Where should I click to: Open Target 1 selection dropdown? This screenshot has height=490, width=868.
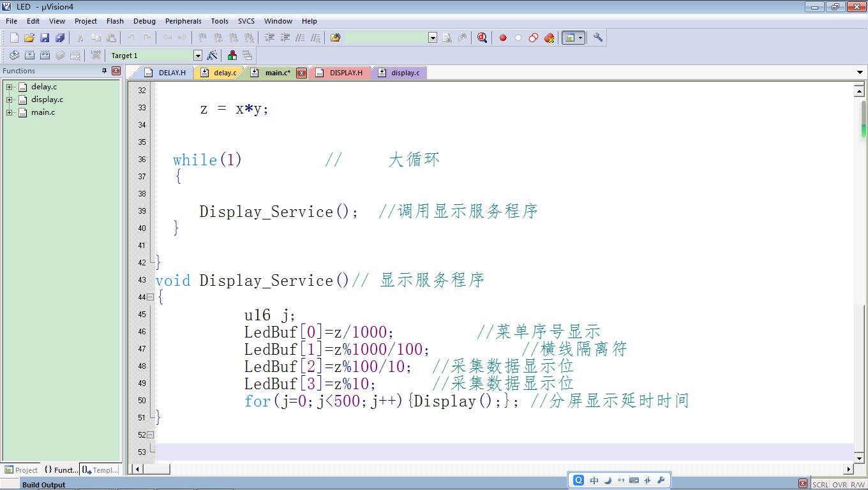pos(198,56)
